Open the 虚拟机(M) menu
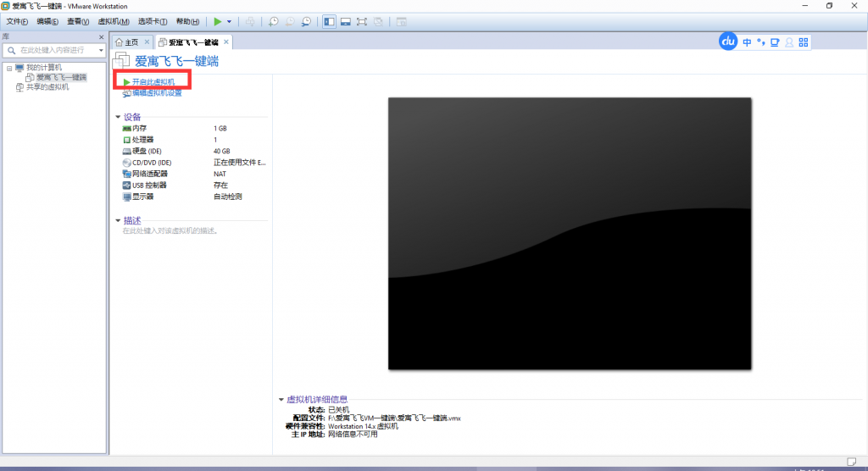The width and height of the screenshot is (868, 471). (x=113, y=21)
